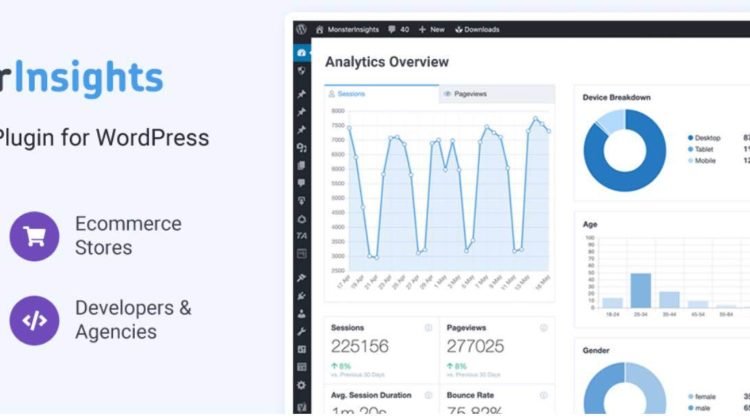Click the Analytics Overview heading
The width and height of the screenshot is (750, 420).
[386, 62]
